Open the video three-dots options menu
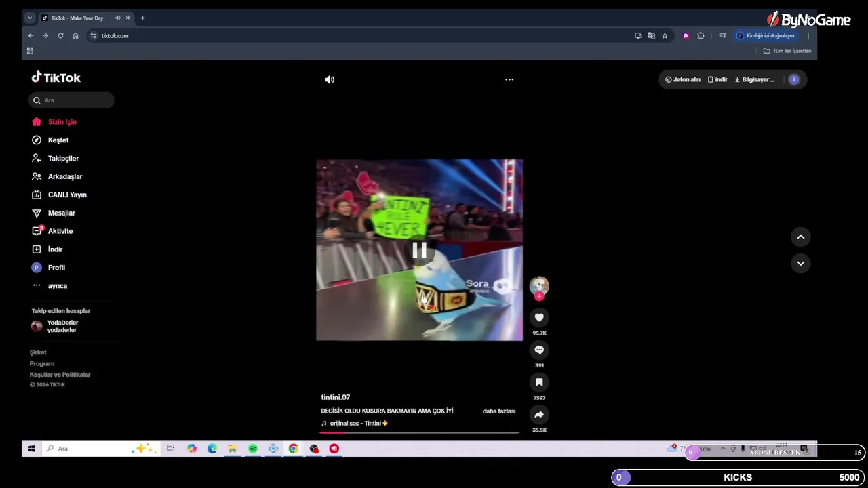The width and height of the screenshot is (868, 488). [509, 79]
